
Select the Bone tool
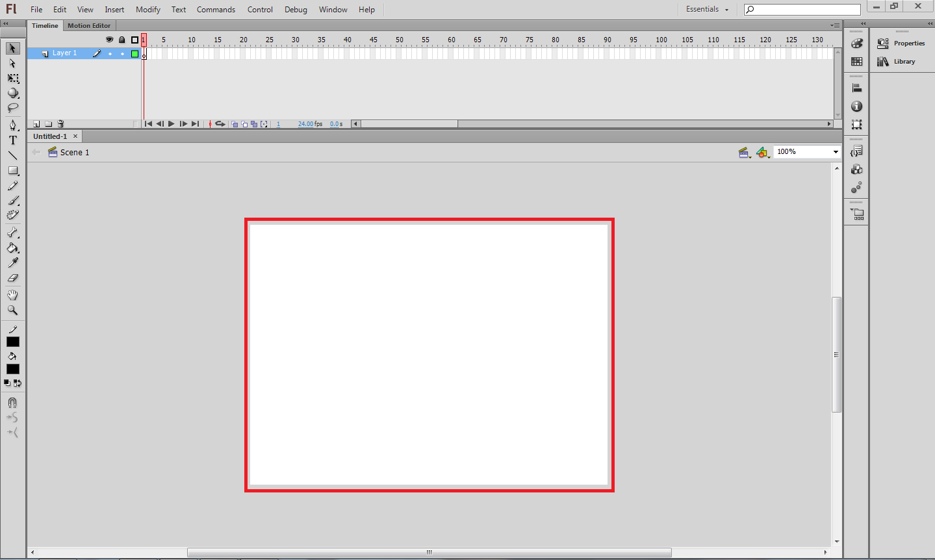pos(12,232)
